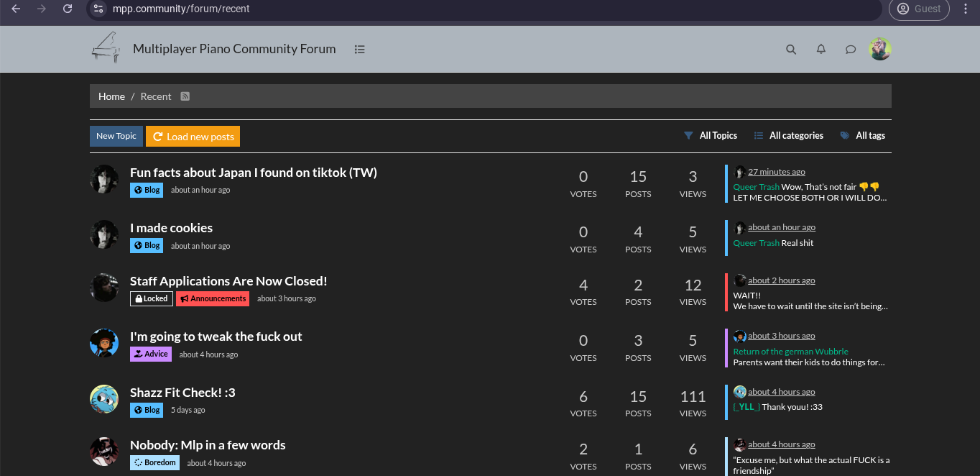Screen dimensions: 980x476
Task: Click the Announcements category tag
Action: pos(213,299)
